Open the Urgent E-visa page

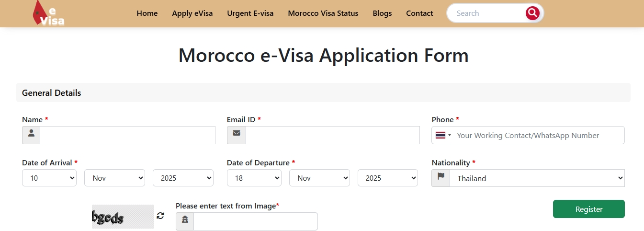tap(250, 13)
